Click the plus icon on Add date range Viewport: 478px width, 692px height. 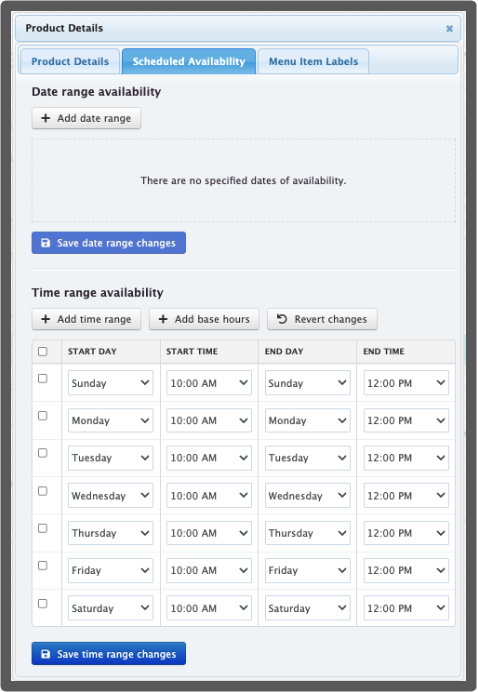[x=45, y=118]
